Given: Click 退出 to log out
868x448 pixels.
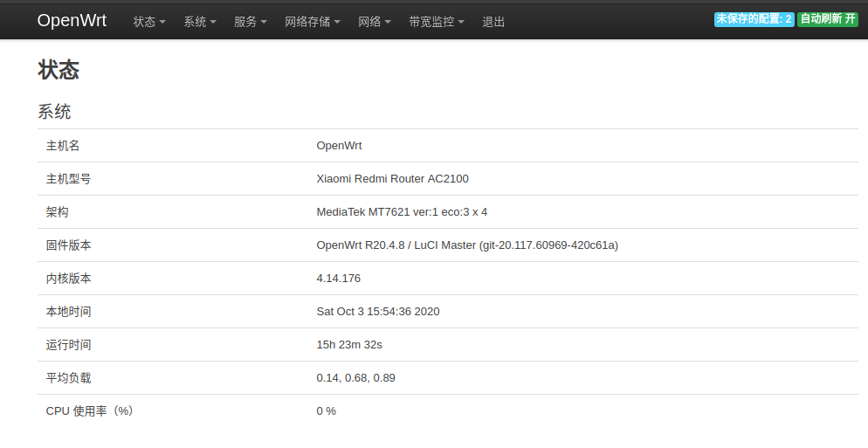Looking at the screenshot, I should tap(493, 22).
